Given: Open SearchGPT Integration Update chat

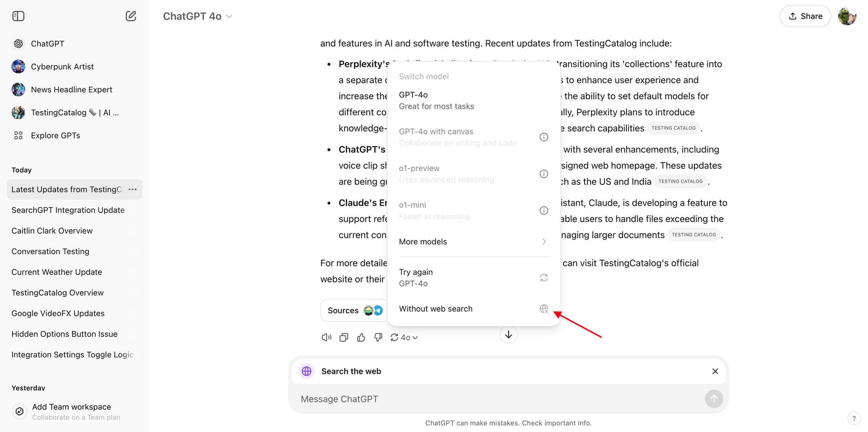Looking at the screenshot, I should pyautogui.click(x=75, y=210).
